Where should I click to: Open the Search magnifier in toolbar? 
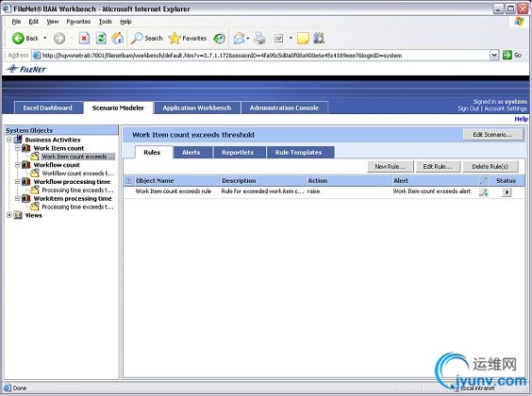tap(147, 39)
